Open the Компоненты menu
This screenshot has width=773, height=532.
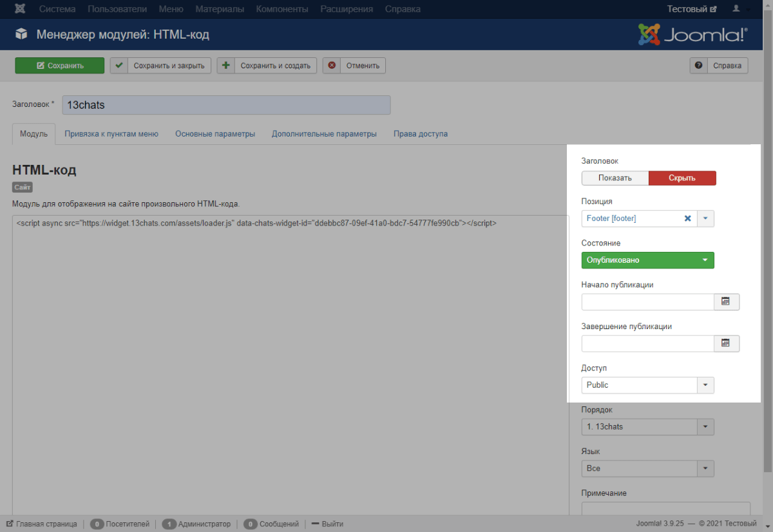click(x=282, y=9)
